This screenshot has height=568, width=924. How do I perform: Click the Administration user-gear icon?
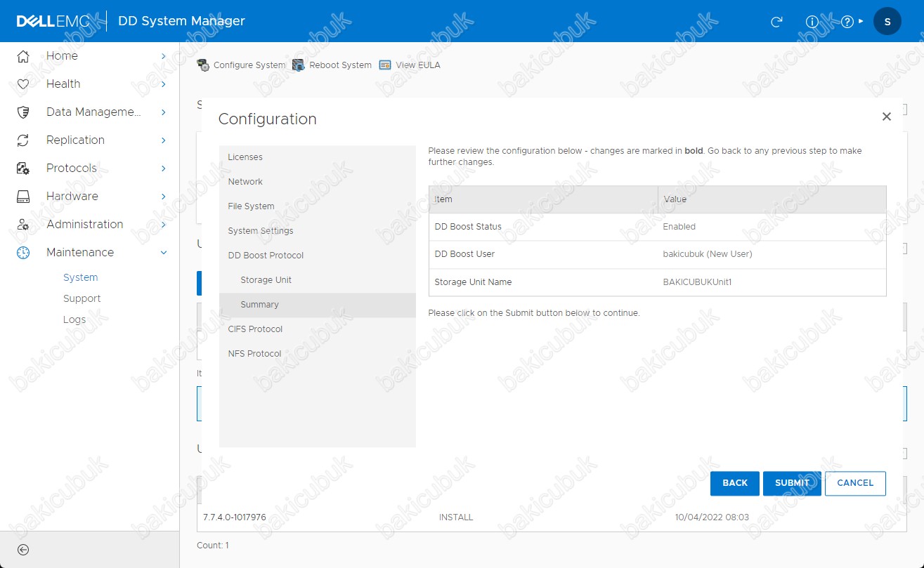pyautogui.click(x=23, y=224)
